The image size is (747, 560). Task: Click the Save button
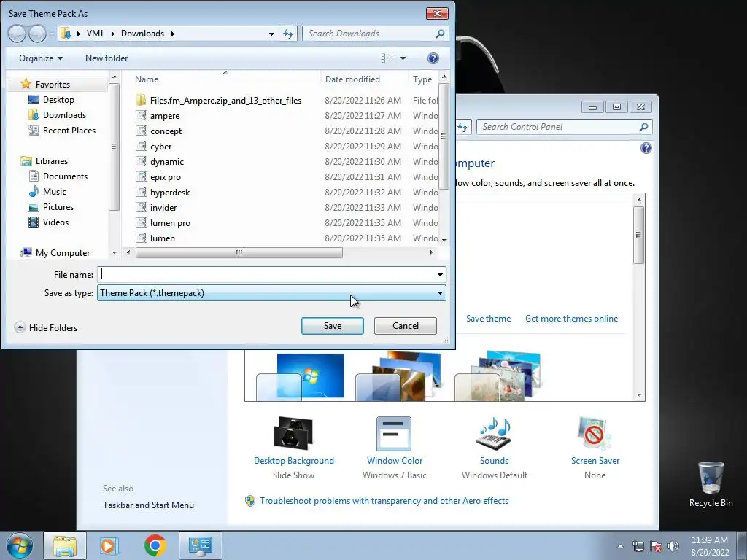point(333,326)
